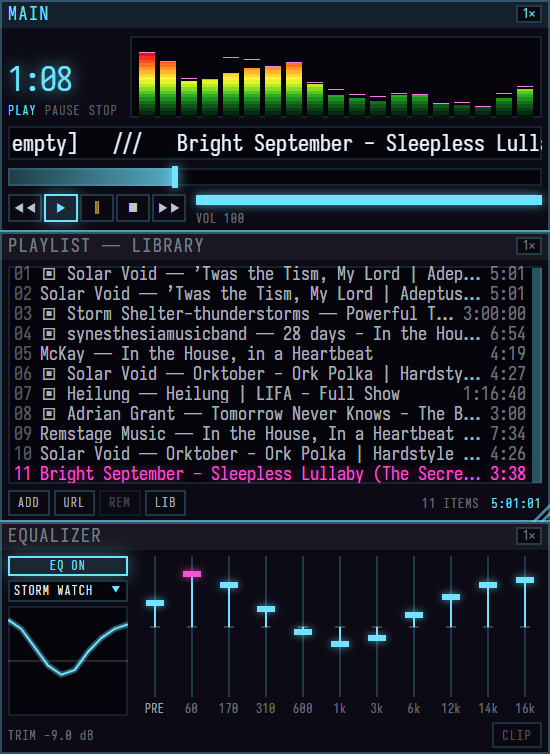Screen dimensions: 550x754
Task: Click the playlist resize grip corner icon
Action: (x=542, y=514)
